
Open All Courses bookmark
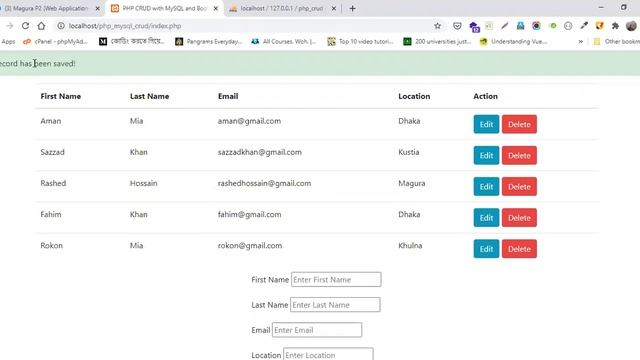(x=284, y=41)
